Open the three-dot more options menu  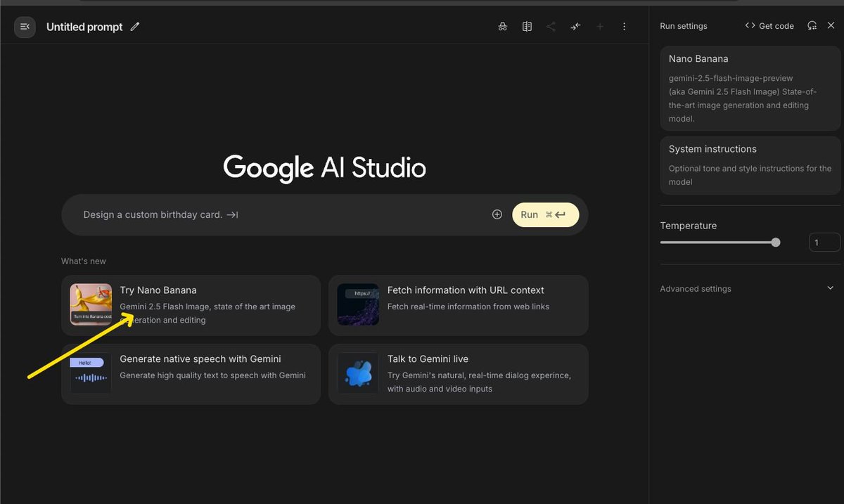tap(624, 27)
